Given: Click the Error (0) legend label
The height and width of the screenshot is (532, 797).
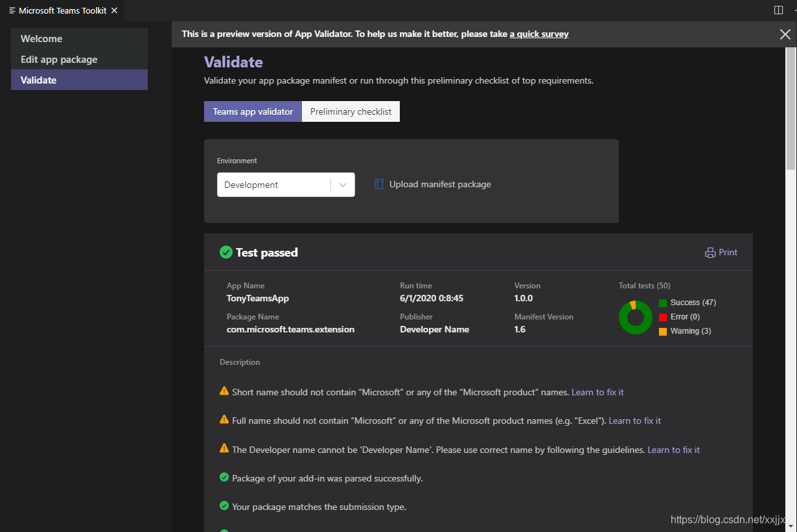Looking at the screenshot, I should tap(685, 317).
